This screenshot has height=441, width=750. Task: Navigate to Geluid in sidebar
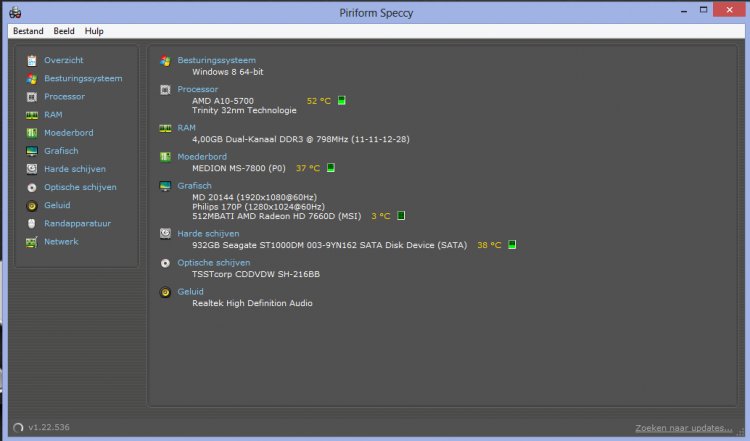pos(57,205)
